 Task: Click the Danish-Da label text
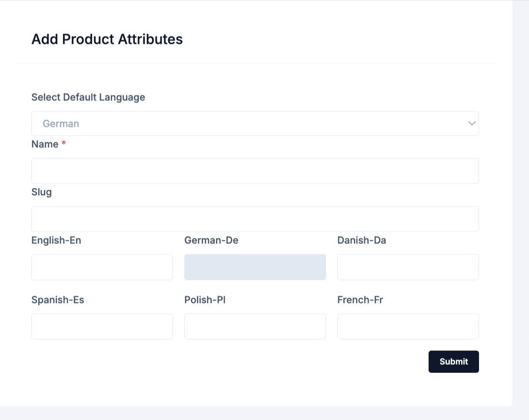tap(362, 240)
